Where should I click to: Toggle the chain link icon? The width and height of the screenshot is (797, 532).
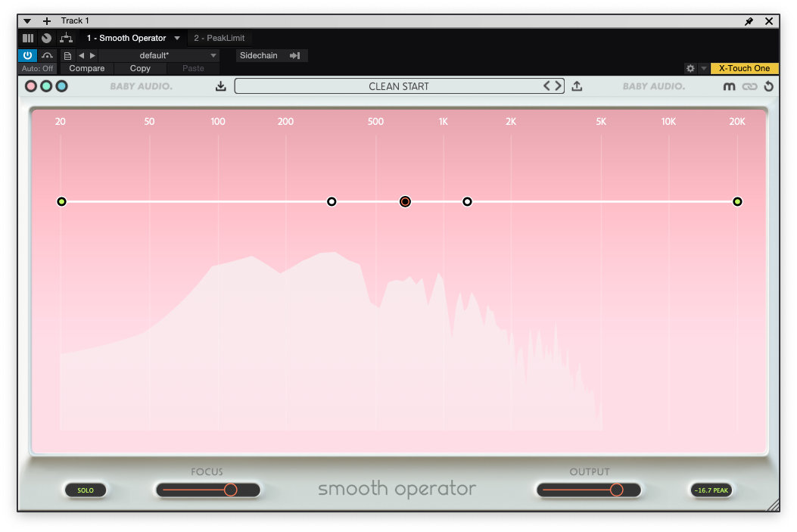click(749, 86)
